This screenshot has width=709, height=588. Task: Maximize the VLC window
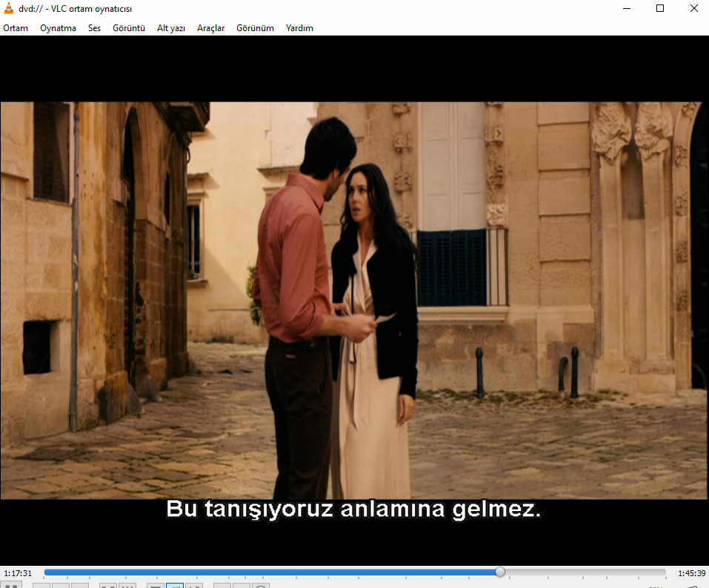pos(660,8)
